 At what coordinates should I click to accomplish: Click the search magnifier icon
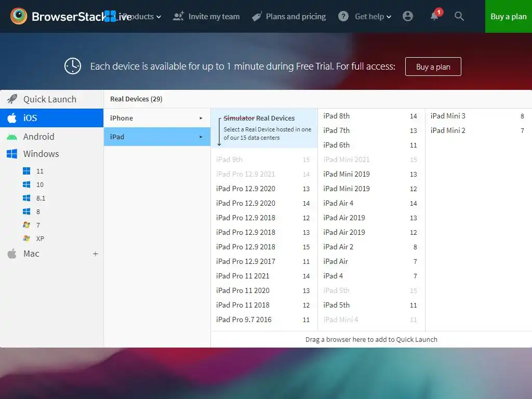point(459,16)
